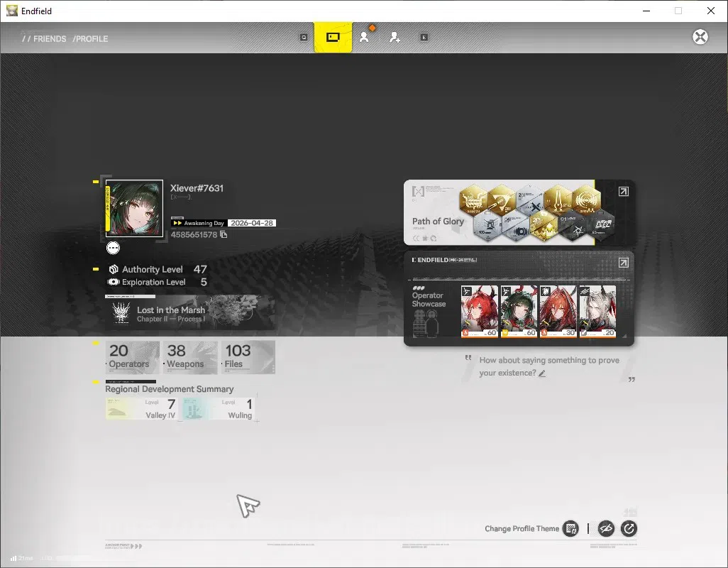Open the speech bubble options under avatar
Viewport: 728px width, 568px height.
tap(113, 248)
